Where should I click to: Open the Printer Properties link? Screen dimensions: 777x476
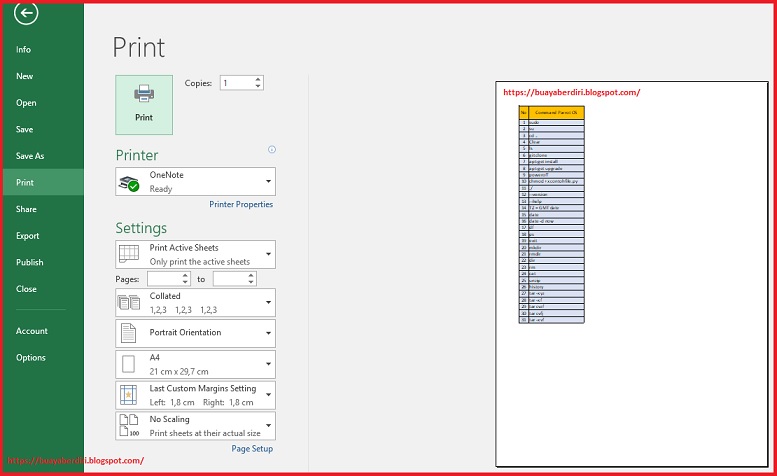point(241,204)
